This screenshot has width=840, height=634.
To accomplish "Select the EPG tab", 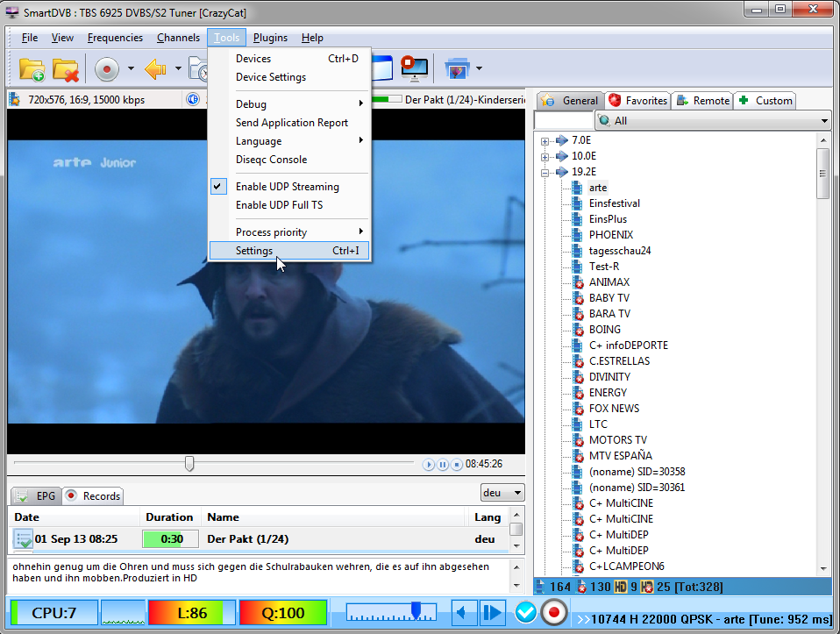I will (x=36, y=495).
